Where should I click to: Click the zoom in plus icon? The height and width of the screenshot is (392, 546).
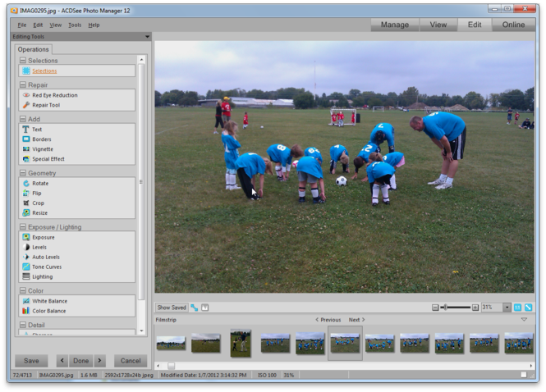click(x=475, y=308)
